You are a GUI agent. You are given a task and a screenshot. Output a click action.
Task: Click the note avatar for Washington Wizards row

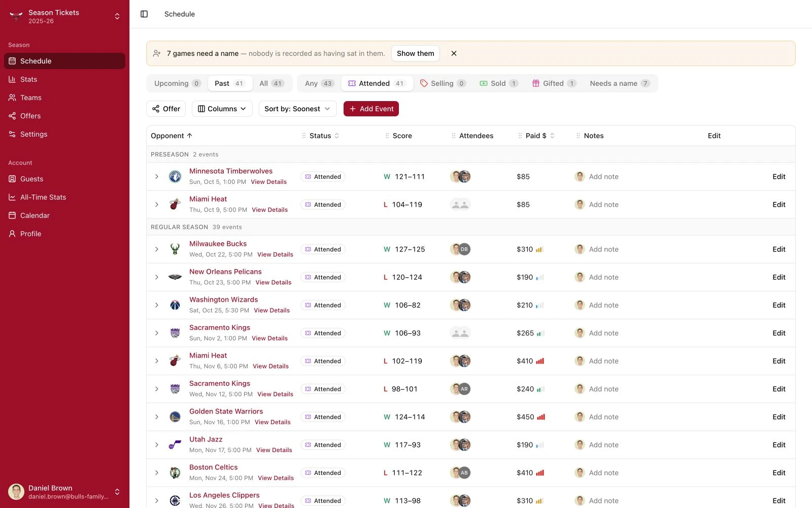coord(580,305)
